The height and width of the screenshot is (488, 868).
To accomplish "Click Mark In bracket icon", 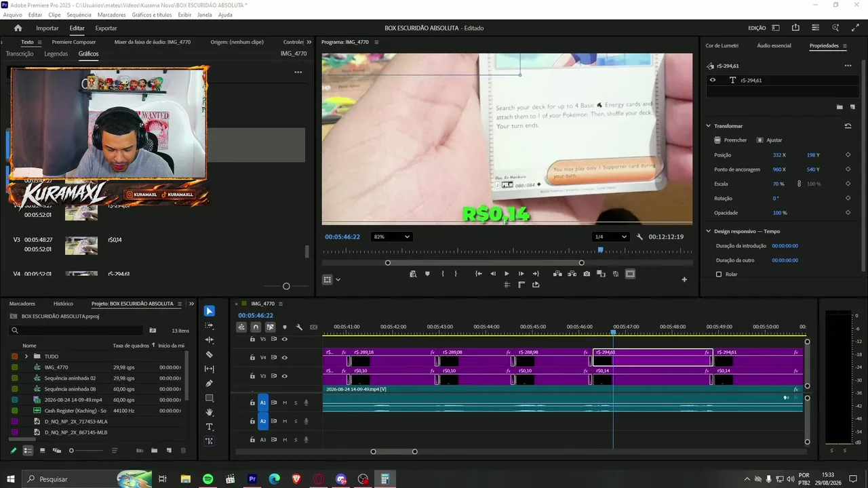I will click(x=443, y=274).
